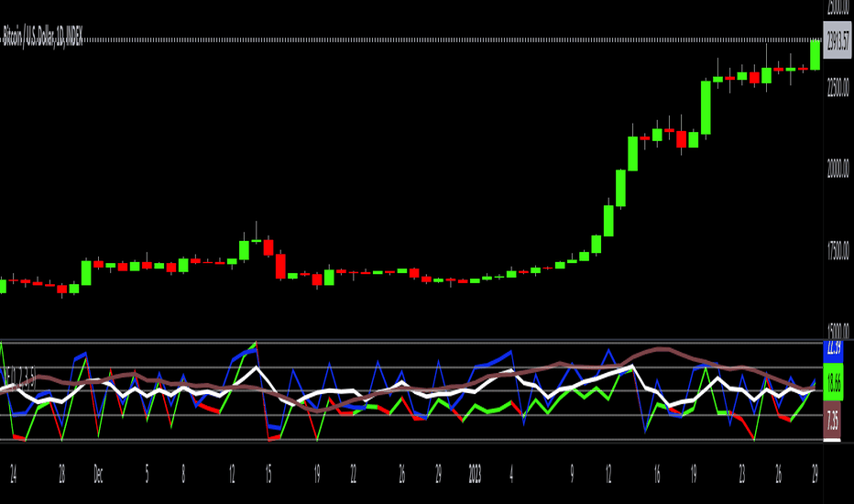Viewport: 854px width, 504px height.
Task: Select the 2023 label on time axis
Action: [475, 475]
